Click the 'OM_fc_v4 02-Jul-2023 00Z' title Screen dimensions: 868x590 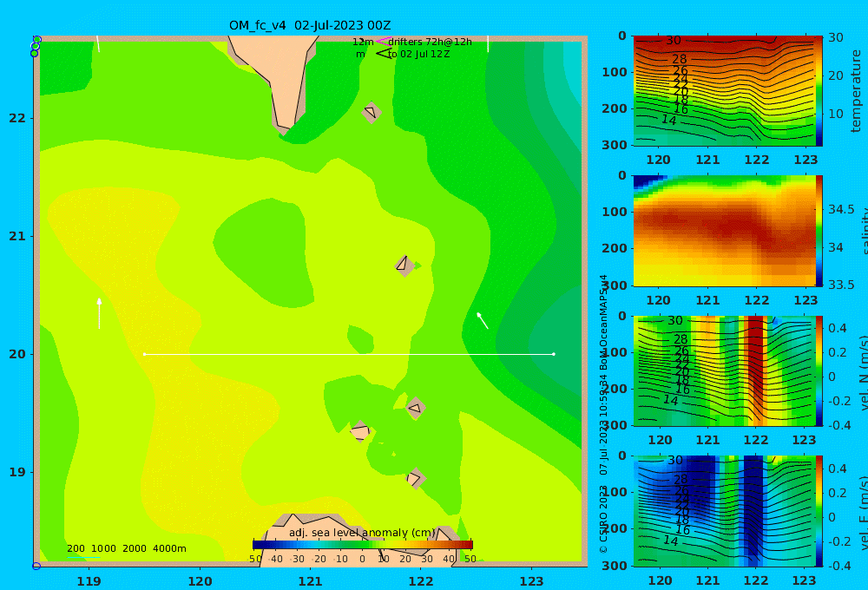point(310,25)
